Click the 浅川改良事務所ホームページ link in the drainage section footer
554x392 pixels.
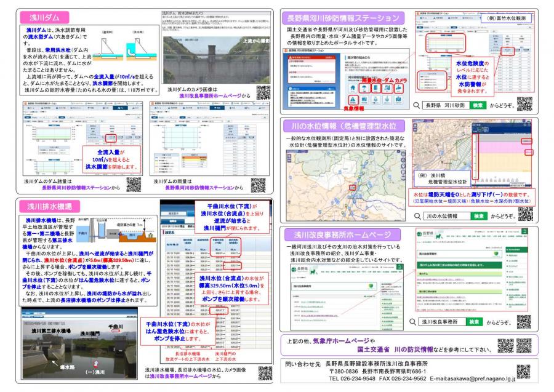click(x=181, y=376)
